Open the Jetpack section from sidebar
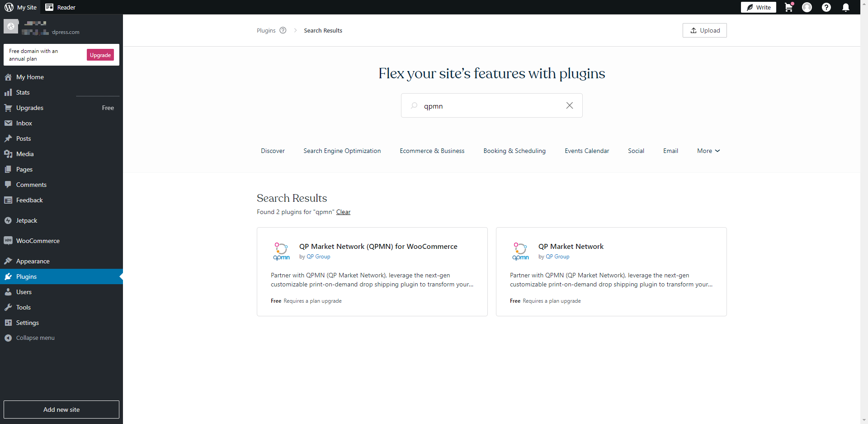The image size is (868, 424). tap(26, 220)
